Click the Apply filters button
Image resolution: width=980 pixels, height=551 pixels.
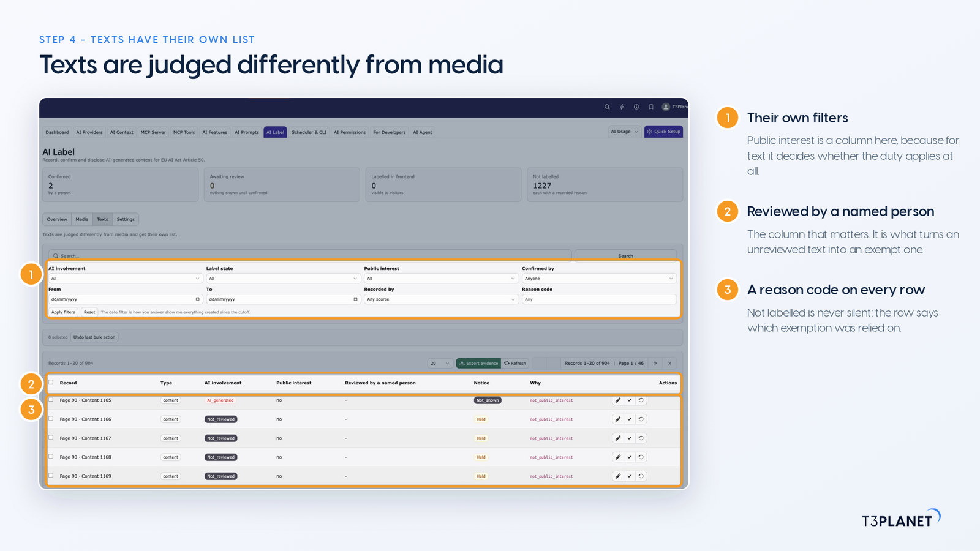pyautogui.click(x=63, y=312)
